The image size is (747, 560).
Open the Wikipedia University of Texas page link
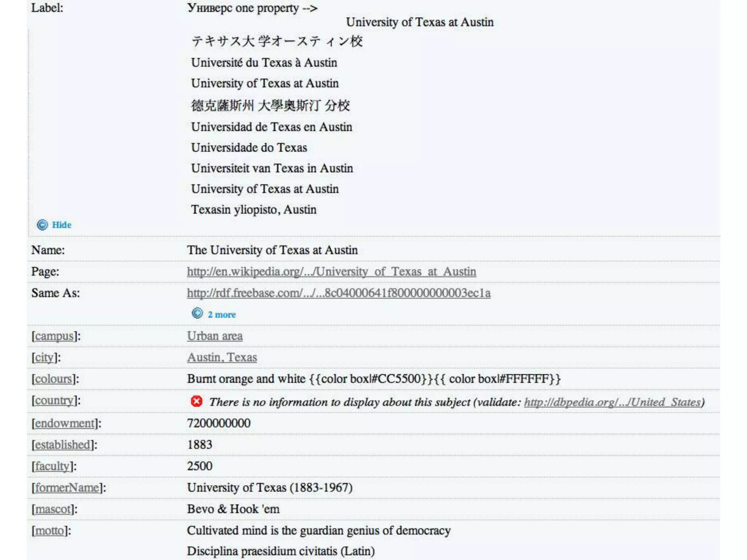click(x=331, y=272)
